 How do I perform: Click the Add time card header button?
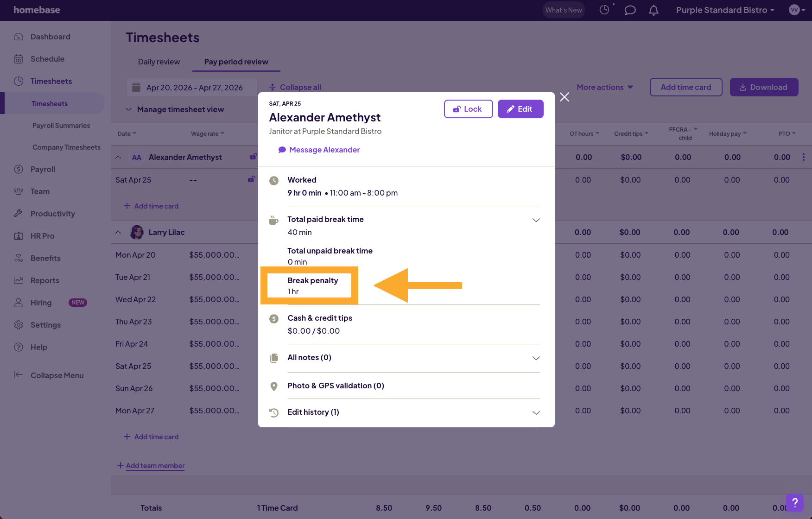click(686, 87)
